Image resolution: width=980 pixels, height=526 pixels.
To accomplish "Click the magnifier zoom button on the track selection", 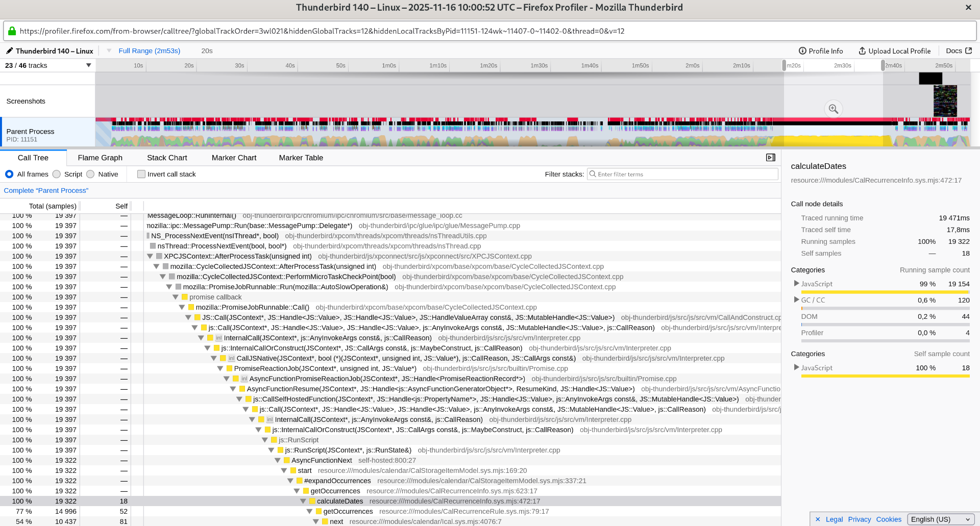I will coord(834,109).
